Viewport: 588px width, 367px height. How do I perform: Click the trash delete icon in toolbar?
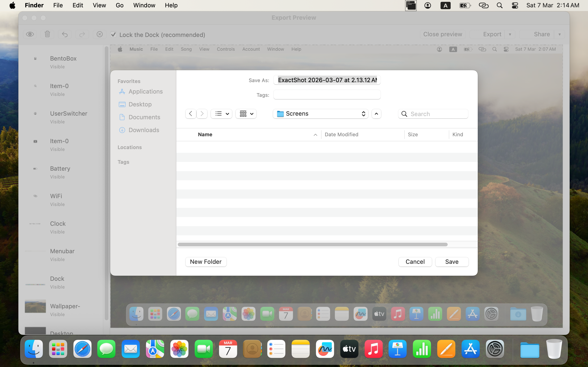[x=47, y=34]
